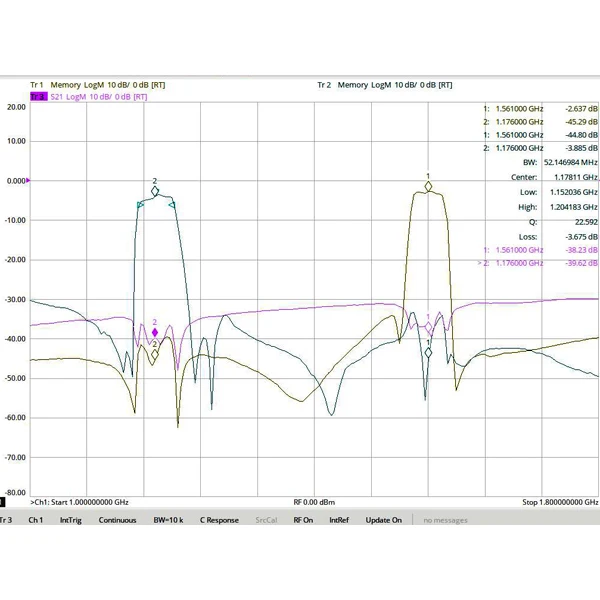The image size is (600, 600).
Task: Click the RF 0.00 dBm power label
Action: 314,502
